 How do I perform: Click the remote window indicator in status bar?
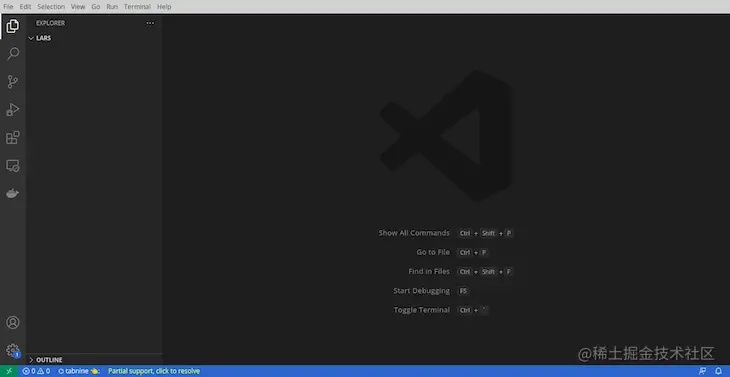click(x=9, y=371)
